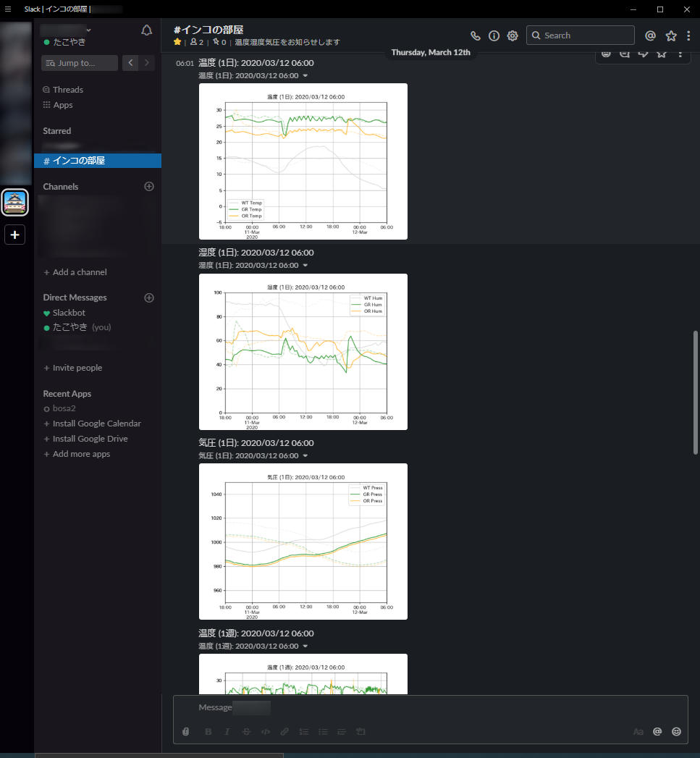
Task: Go forward in history with right arrow
Action: (146, 63)
